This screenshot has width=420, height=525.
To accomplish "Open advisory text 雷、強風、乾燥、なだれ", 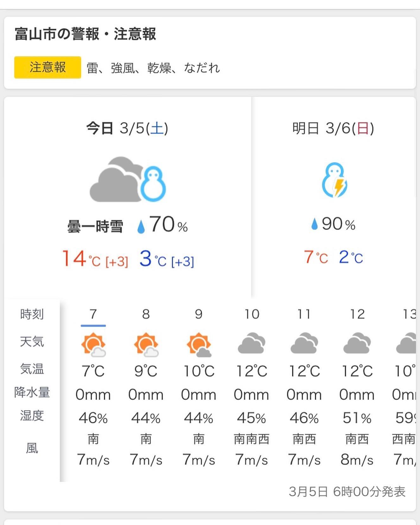I will 153,68.
